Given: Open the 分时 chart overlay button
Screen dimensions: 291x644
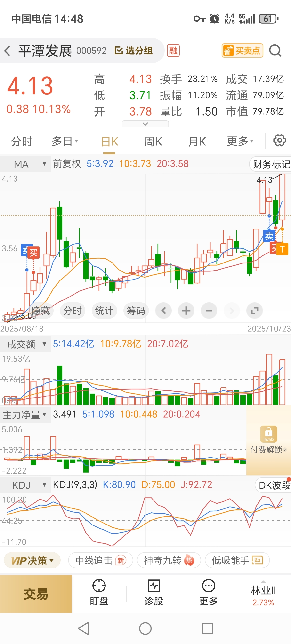Looking at the screenshot, I should click(72, 311).
